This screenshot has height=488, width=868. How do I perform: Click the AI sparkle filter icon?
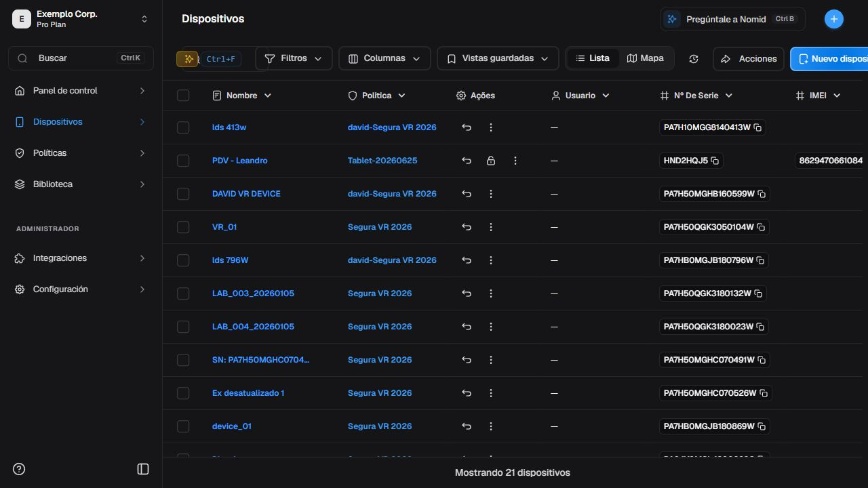188,59
